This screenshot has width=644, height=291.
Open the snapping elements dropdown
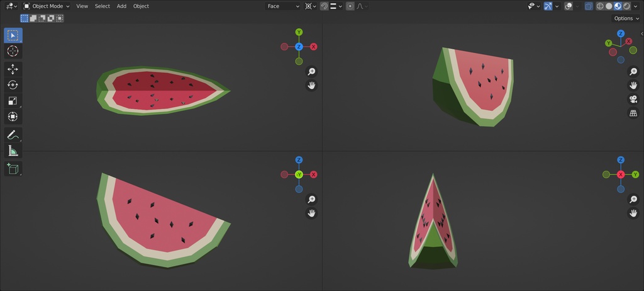[336, 6]
